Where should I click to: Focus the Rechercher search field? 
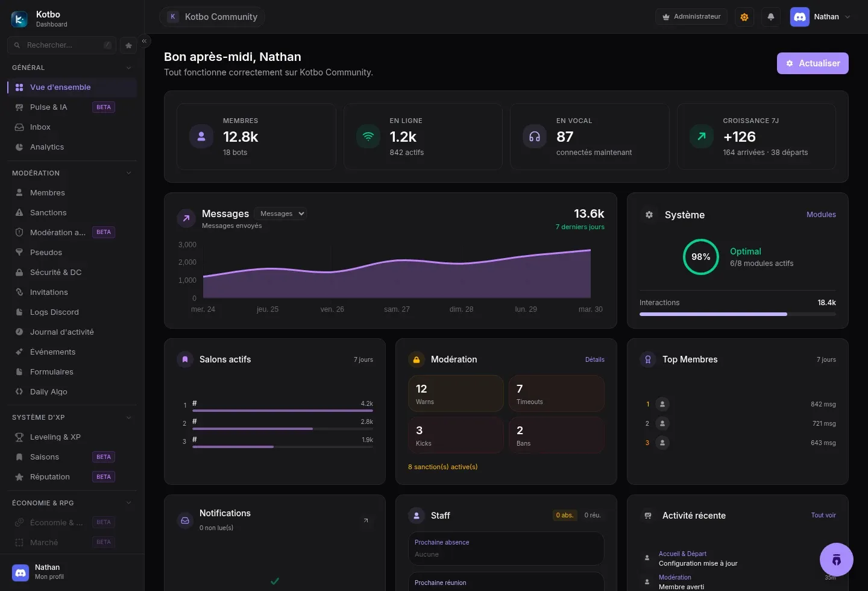[x=62, y=45]
